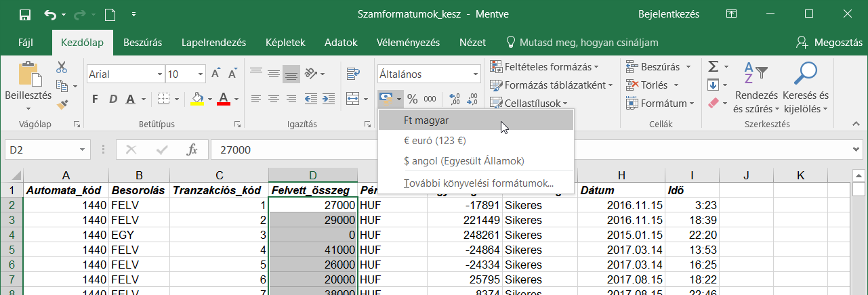Click the increase indent icon
Viewport: 868px width, 295px height.
pos(329,99)
